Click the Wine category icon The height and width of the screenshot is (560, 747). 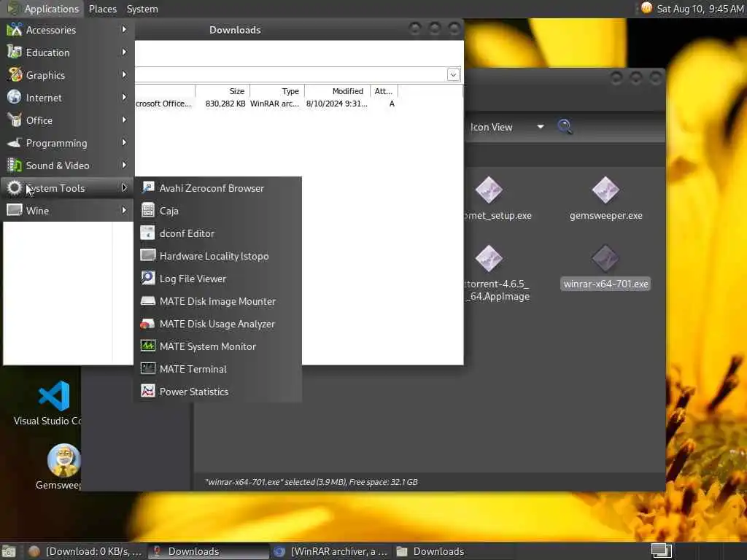[15, 210]
